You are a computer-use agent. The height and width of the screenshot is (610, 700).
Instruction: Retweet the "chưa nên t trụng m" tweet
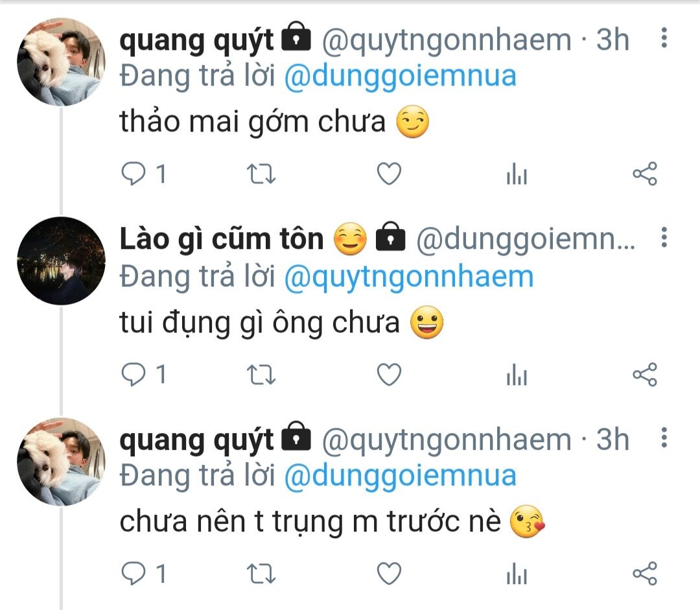(262, 574)
